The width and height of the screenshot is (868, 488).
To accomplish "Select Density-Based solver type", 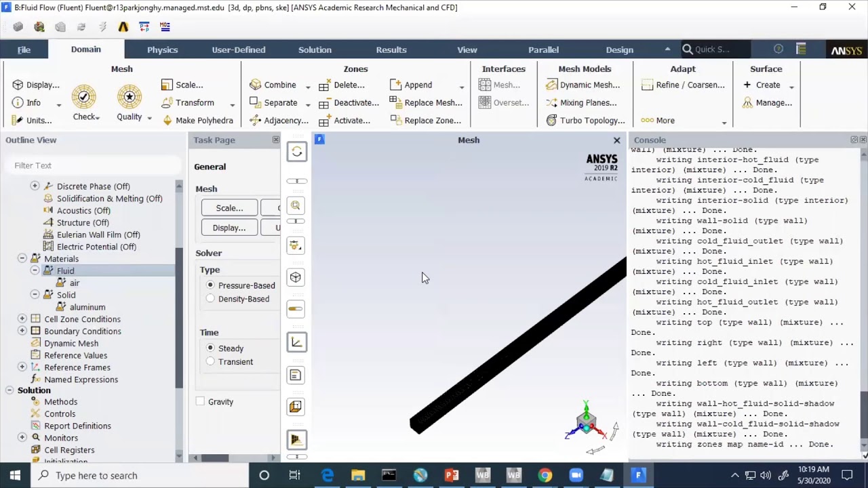I will pos(210,299).
